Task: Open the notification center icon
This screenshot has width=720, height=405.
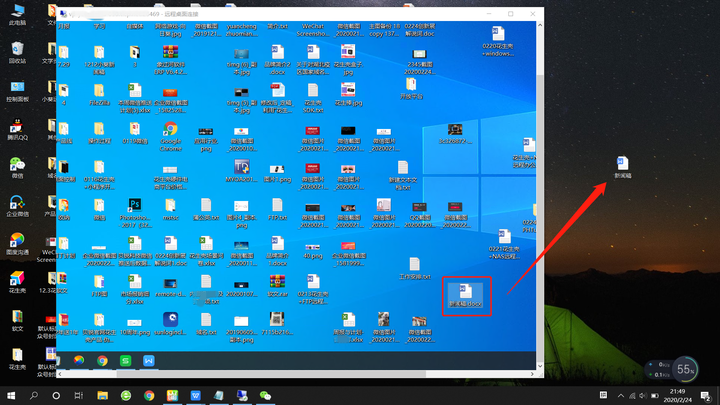Action: point(706,395)
